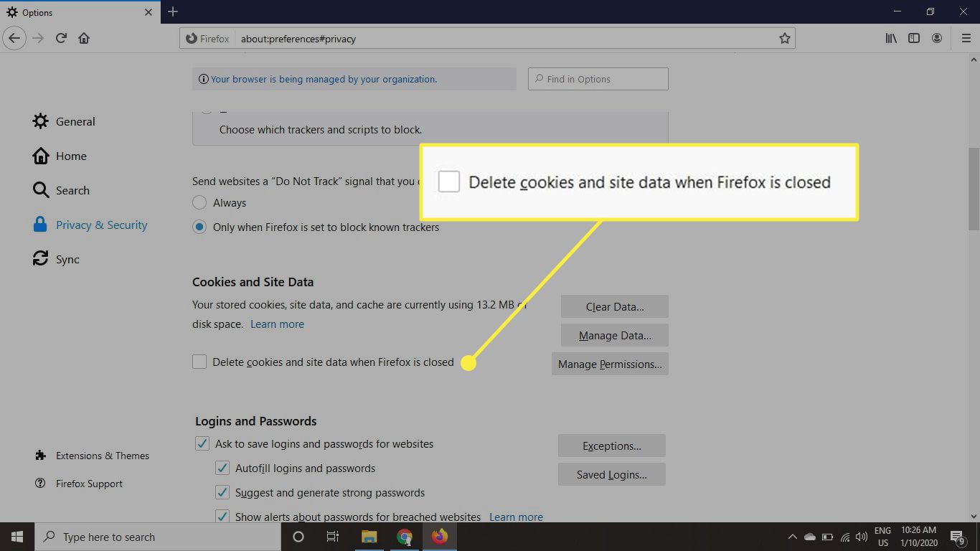Click the taskbar search box
Screen dimensions: 980x551
[x=157, y=537]
